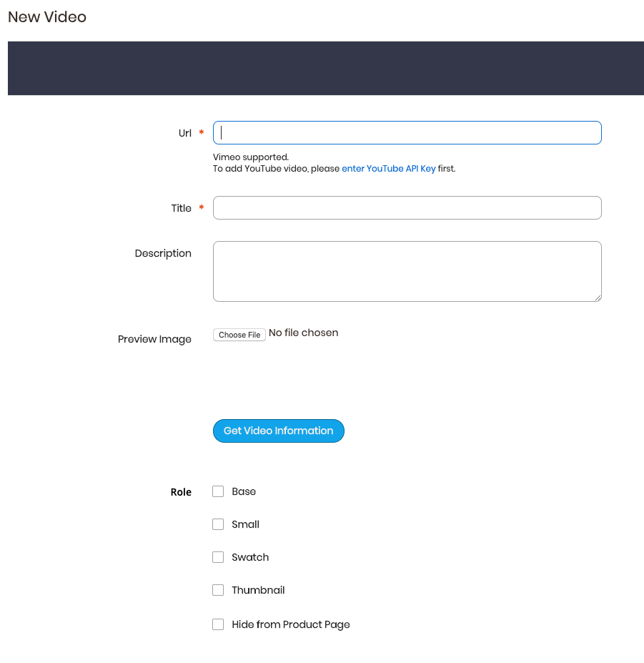The image size is (644, 663).
Task: Click the Preview Image label
Action: 154,339
